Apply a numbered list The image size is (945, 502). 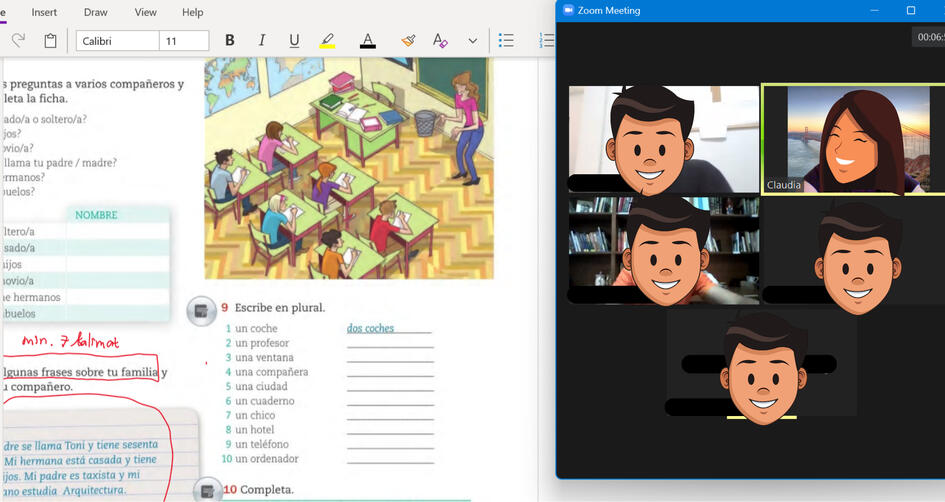pos(546,41)
